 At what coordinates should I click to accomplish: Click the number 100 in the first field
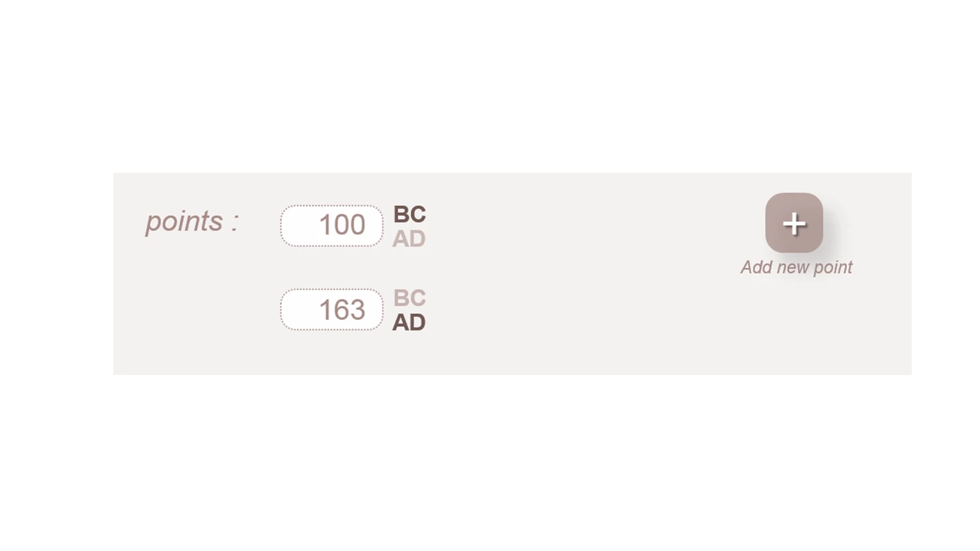[x=341, y=225]
